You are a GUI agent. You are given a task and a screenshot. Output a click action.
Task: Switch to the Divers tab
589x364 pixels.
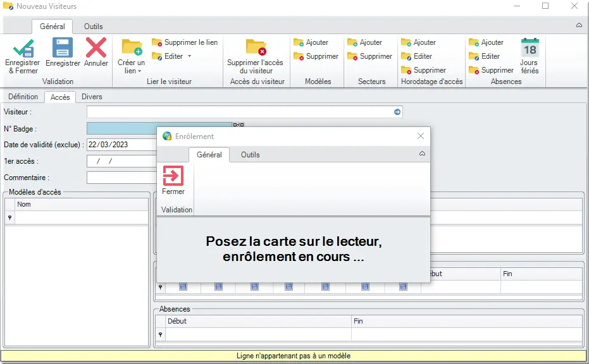tap(92, 97)
